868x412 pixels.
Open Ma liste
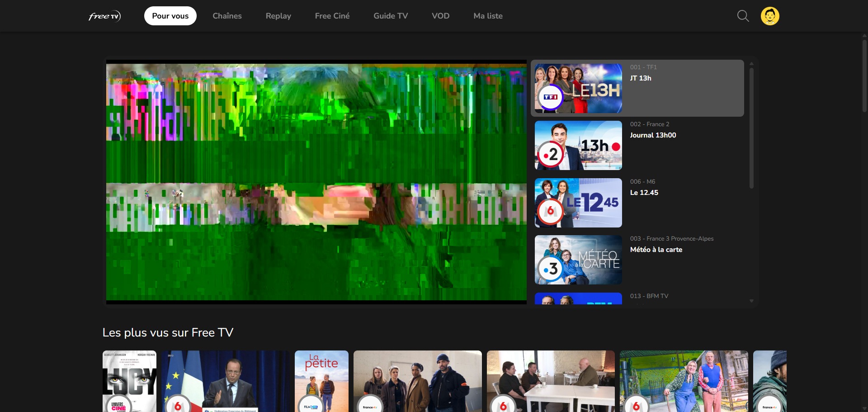point(488,16)
